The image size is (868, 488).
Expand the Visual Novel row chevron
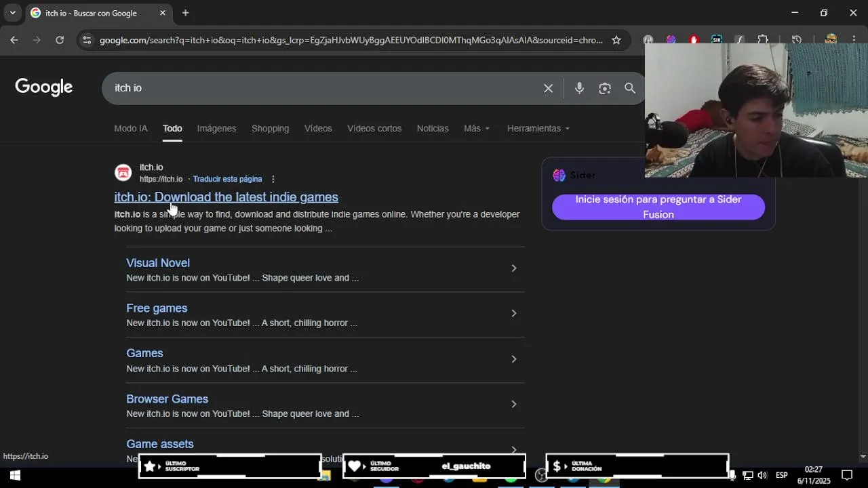pos(513,268)
